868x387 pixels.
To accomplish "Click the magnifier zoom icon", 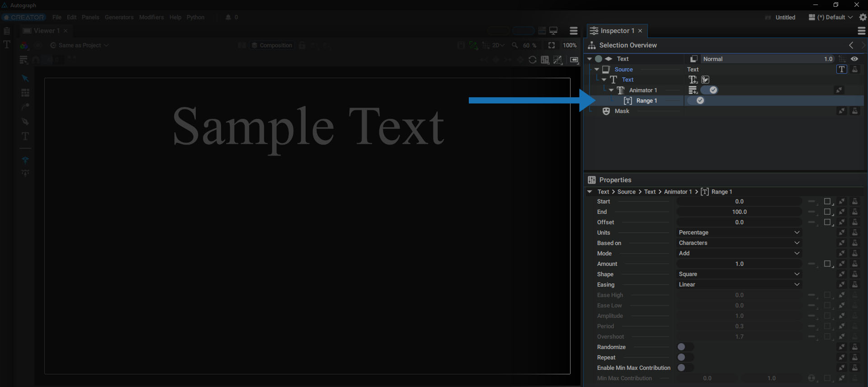I will tap(515, 45).
